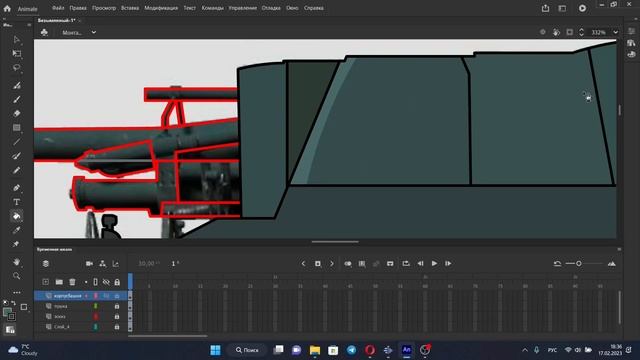Image resolution: width=640 pixels, height=360 pixels.
Task: Select the Fluid Brush tool
Action: pyautogui.click(x=16, y=85)
